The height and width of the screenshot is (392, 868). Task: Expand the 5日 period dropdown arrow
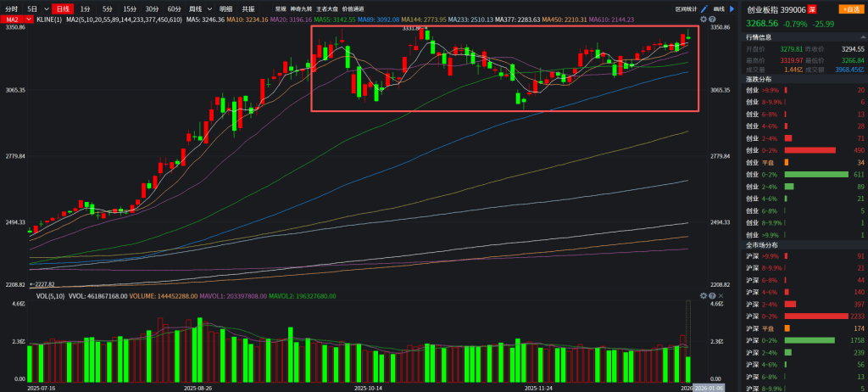45,8
